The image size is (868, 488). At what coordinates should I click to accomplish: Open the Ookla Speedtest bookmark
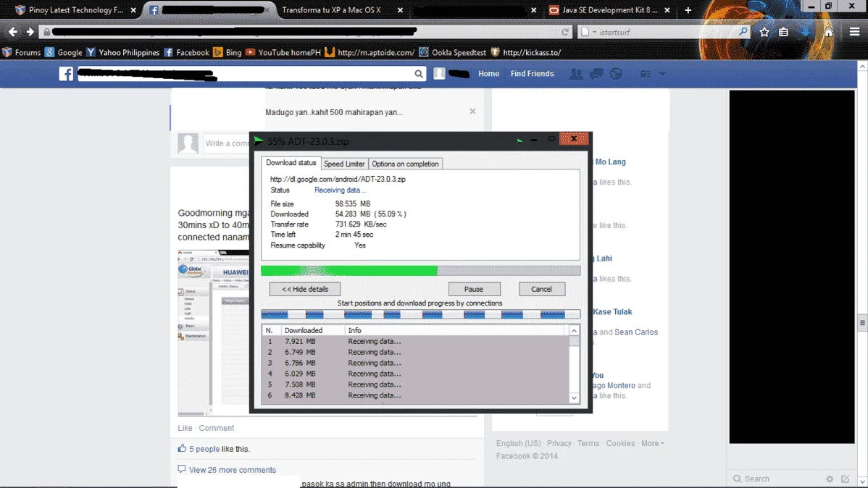pos(452,53)
